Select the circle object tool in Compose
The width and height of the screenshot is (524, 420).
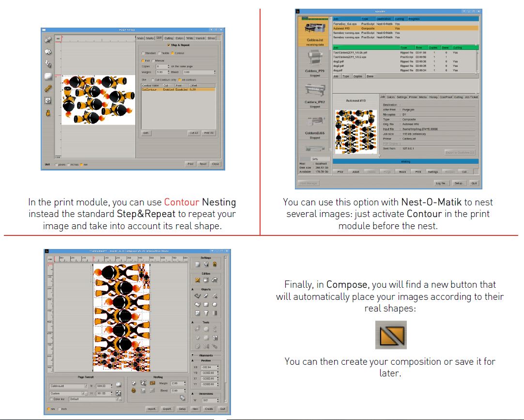tap(215, 304)
